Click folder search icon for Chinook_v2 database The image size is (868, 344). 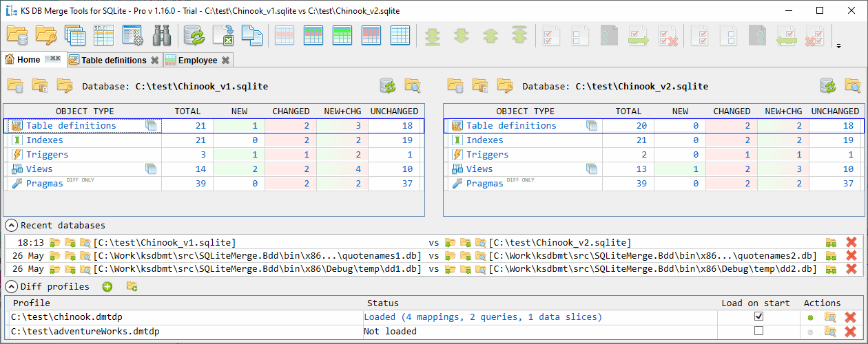tap(853, 86)
